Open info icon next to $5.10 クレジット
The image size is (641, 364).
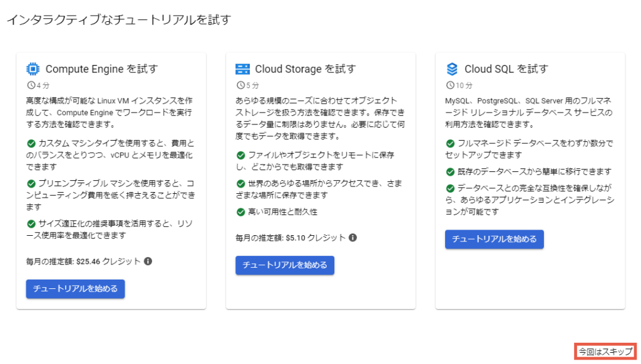coord(353,238)
